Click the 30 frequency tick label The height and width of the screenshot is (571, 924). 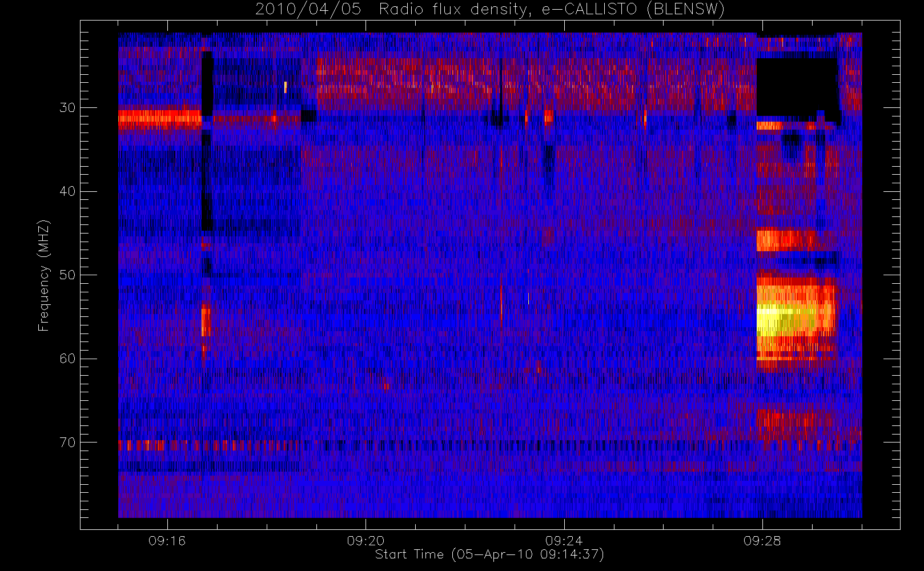(x=67, y=107)
